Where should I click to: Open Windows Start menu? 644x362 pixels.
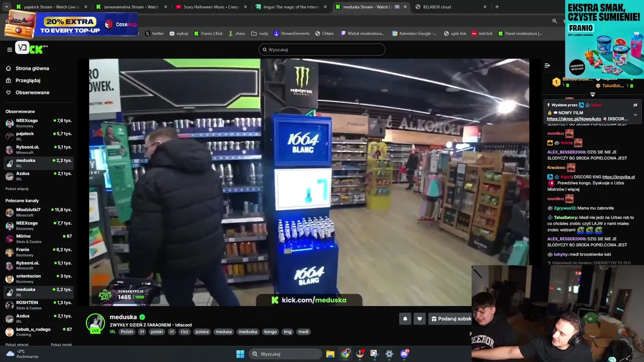240,354
